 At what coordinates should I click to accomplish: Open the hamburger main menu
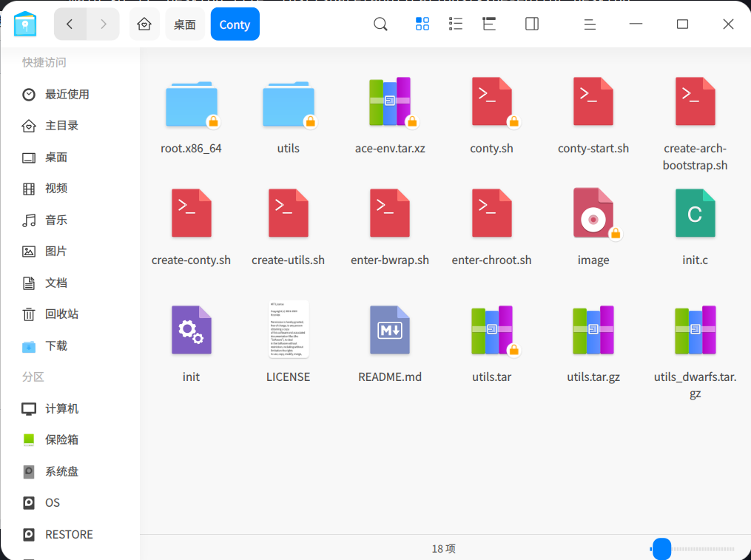[590, 24]
